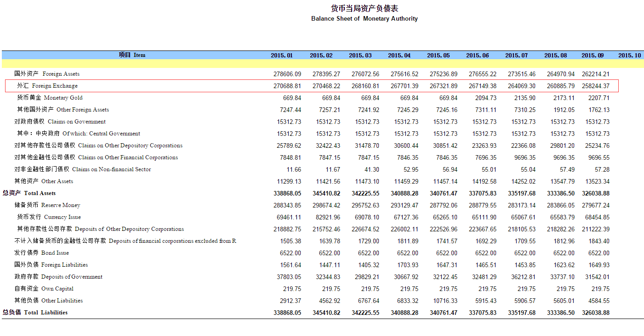Screen dimensions: 644x336
Task: Click the 货币发行 Currency Issue row label
Action: (49, 217)
